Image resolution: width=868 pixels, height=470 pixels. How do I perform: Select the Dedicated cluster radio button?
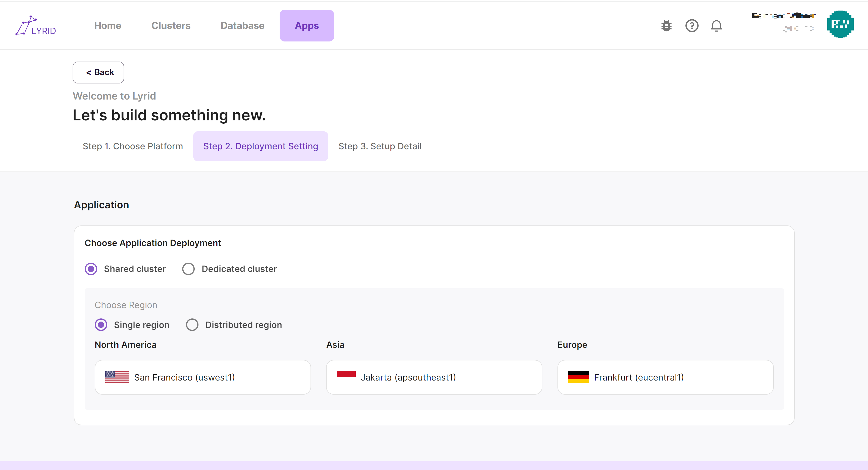pyautogui.click(x=188, y=269)
